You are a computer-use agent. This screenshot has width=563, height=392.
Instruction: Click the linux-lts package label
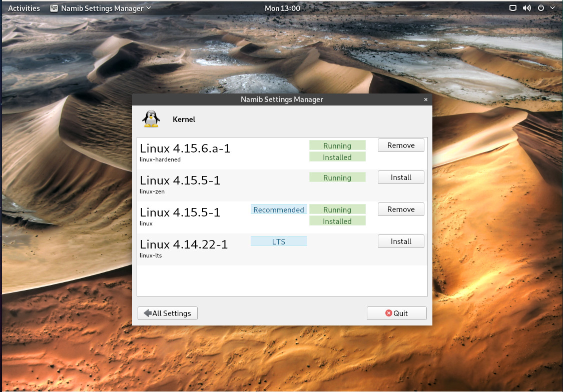(151, 255)
